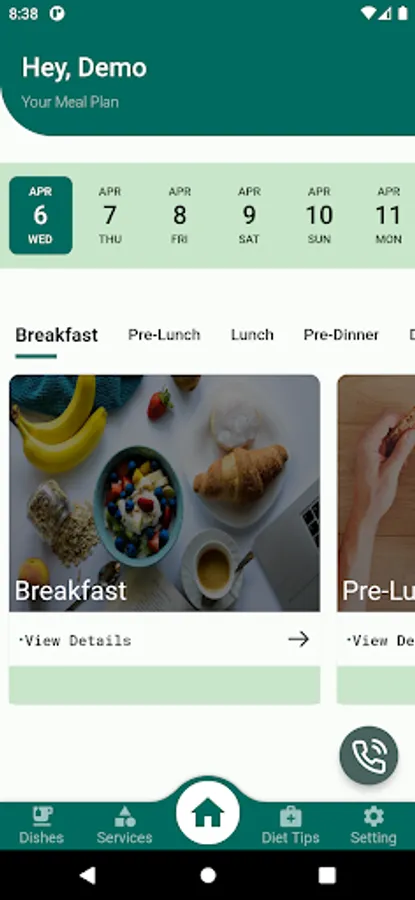Tap the floating phone call button

point(369,755)
